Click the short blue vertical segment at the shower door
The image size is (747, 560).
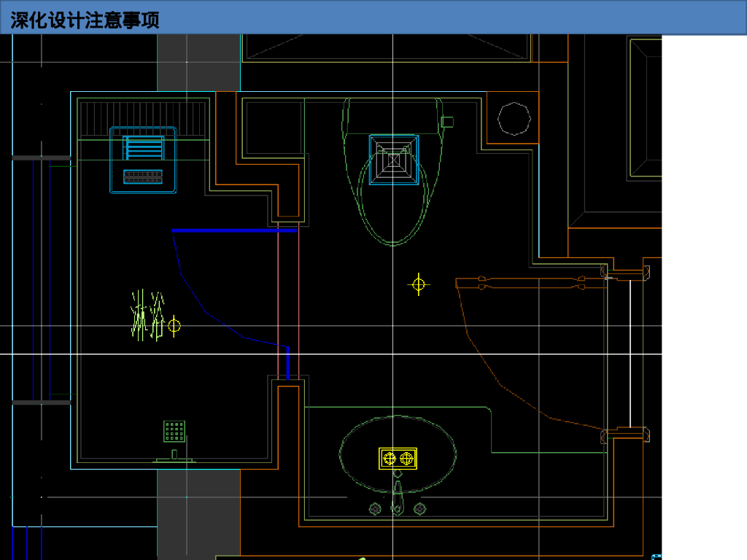pyautogui.click(x=288, y=363)
